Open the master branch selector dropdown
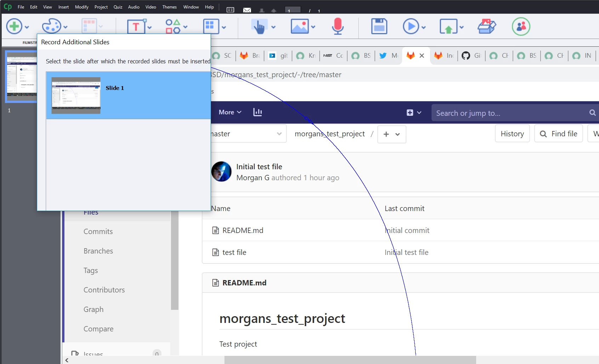Image resolution: width=599 pixels, height=364 pixels. tap(248, 134)
